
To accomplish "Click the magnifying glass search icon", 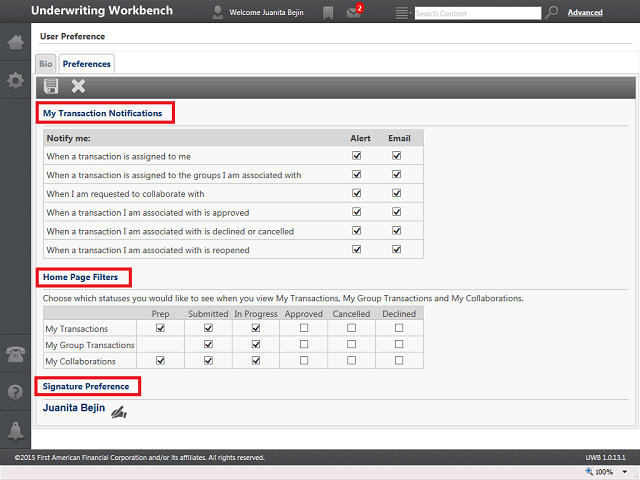I will coord(551,13).
